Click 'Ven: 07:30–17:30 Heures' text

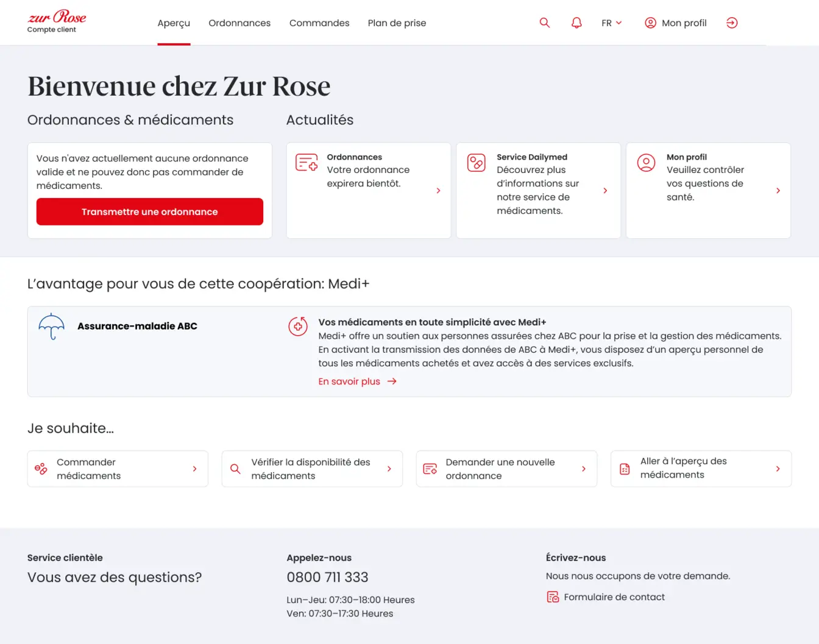tap(340, 614)
